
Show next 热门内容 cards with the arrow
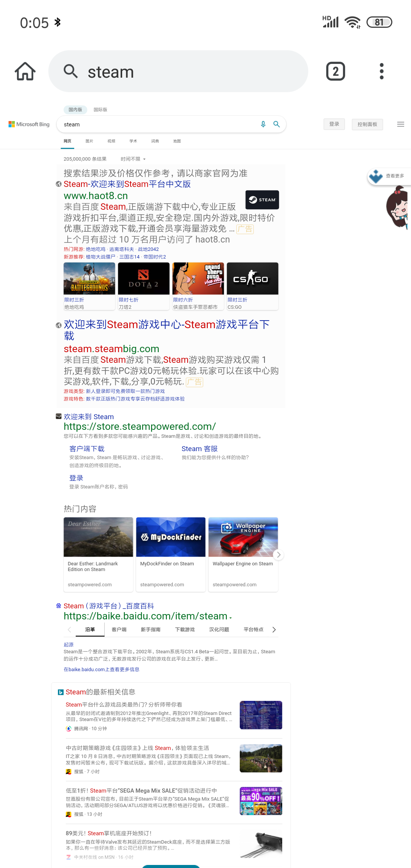click(279, 555)
